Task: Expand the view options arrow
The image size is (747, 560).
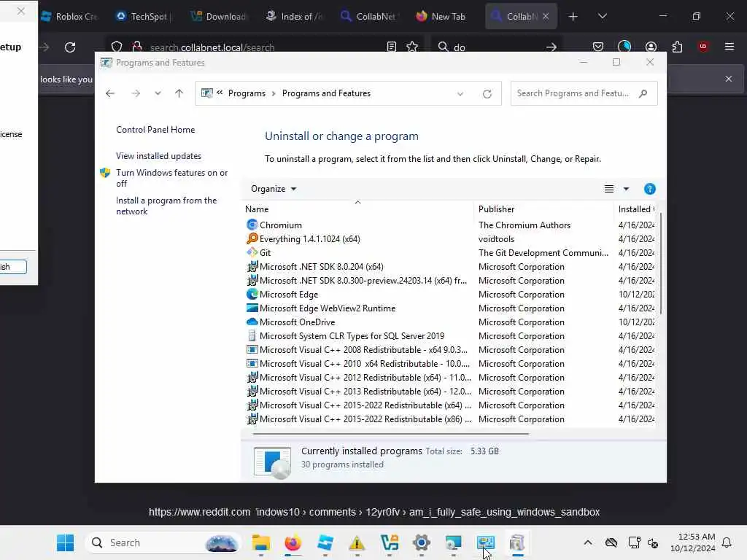Action: (626, 189)
